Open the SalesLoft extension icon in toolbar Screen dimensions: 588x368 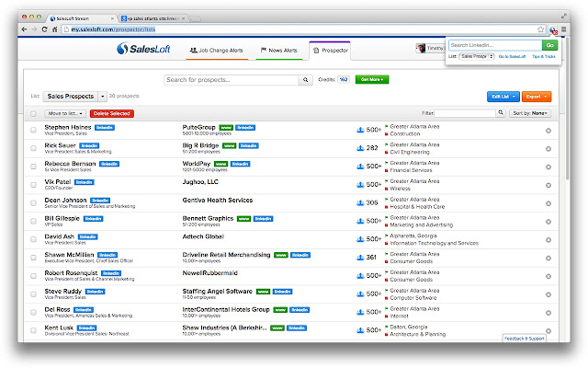553,29
